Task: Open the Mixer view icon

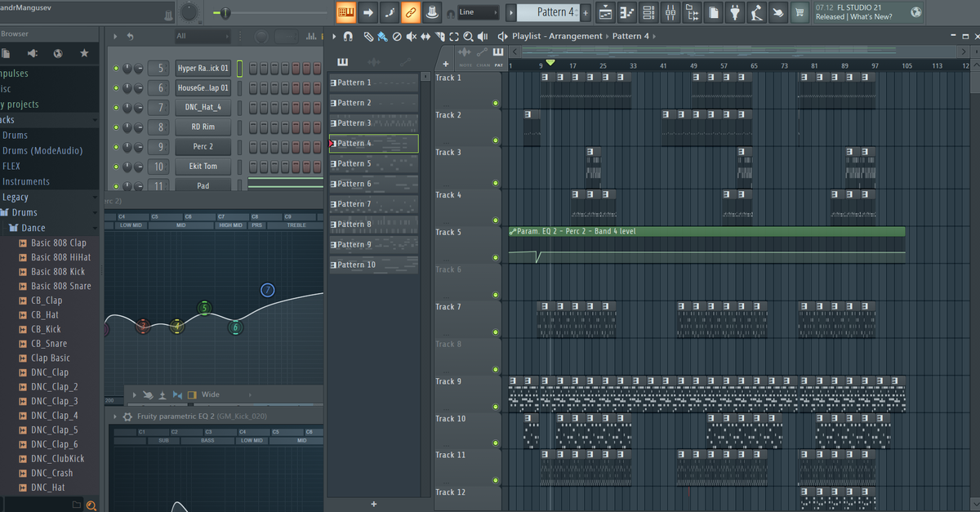Action: pos(670,12)
